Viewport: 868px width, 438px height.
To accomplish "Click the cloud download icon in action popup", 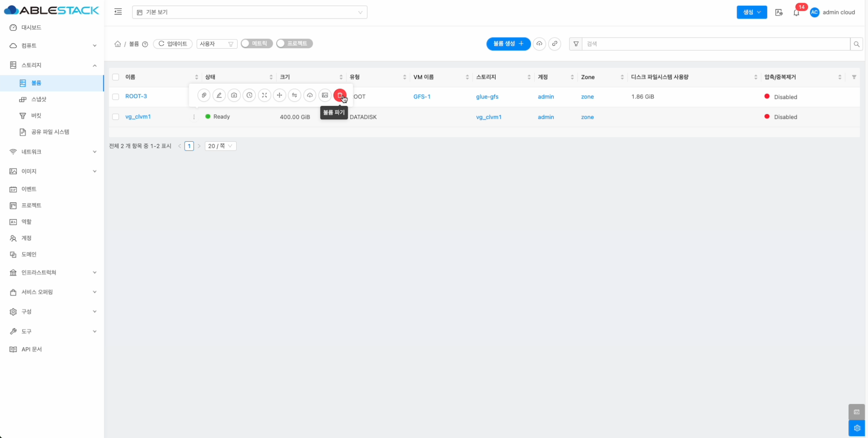I will (310, 95).
